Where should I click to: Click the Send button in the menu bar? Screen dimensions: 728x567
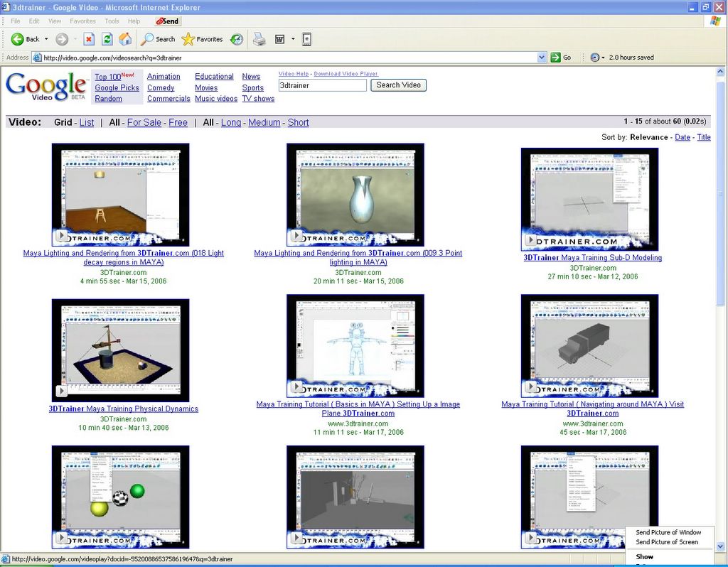(x=167, y=21)
